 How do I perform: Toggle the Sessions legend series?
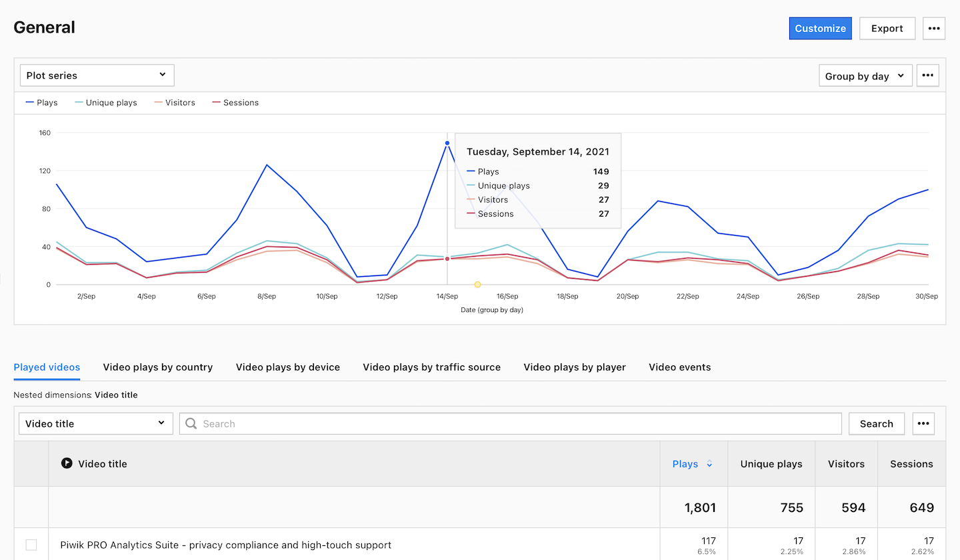[x=235, y=103]
